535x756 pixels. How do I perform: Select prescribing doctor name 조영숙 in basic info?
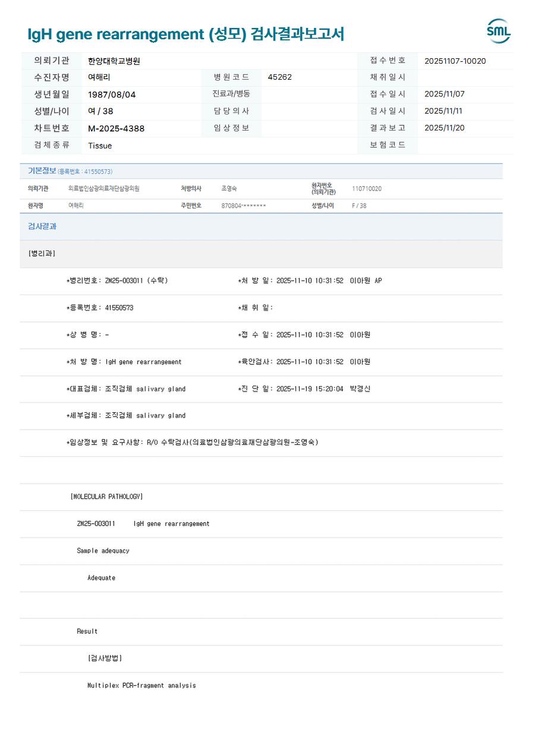pos(229,189)
